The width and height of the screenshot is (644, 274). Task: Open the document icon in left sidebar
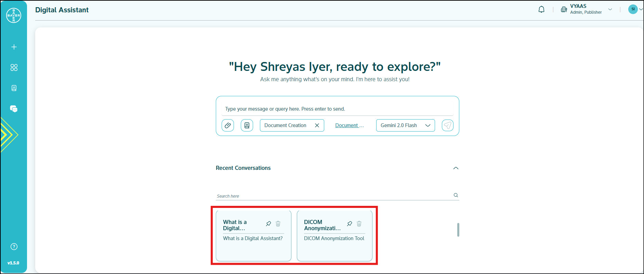point(14,88)
